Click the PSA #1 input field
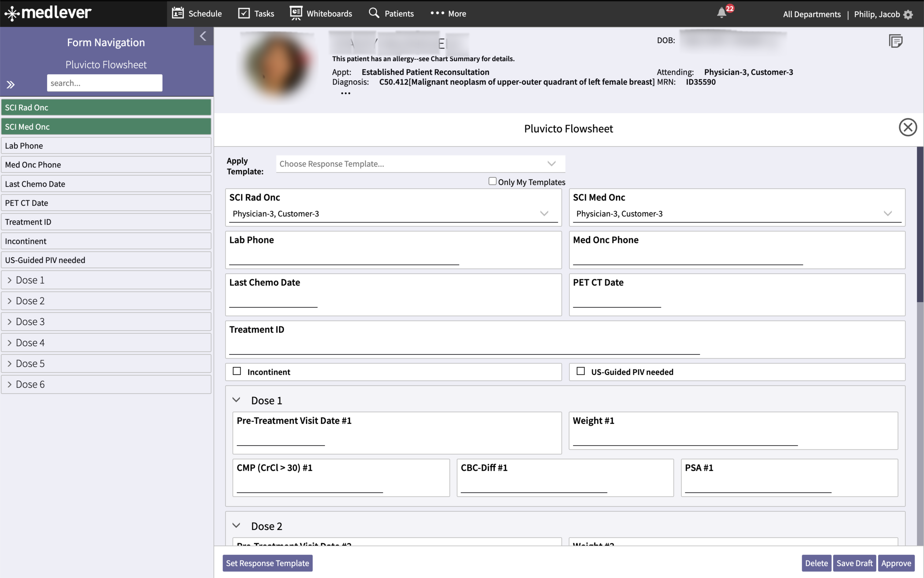 (x=758, y=485)
